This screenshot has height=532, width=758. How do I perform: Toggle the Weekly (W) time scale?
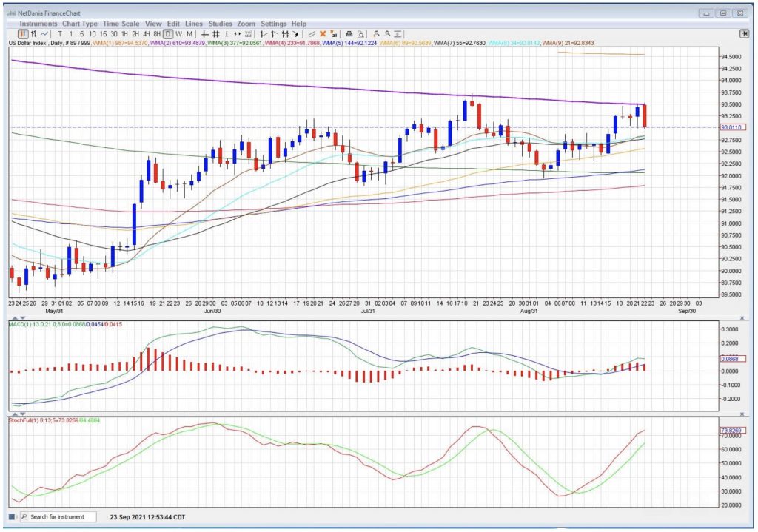179,33
